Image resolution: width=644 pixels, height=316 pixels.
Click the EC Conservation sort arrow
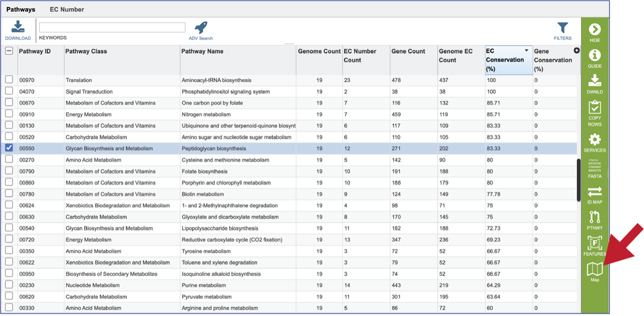point(526,51)
